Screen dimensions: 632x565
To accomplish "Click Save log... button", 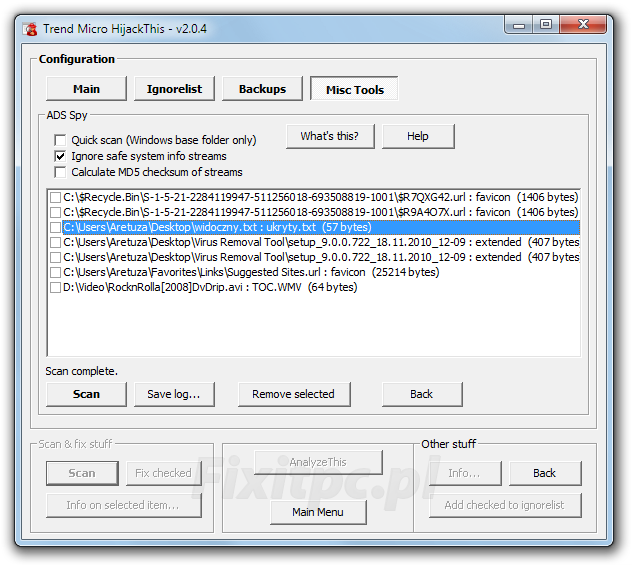I will 174,394.
